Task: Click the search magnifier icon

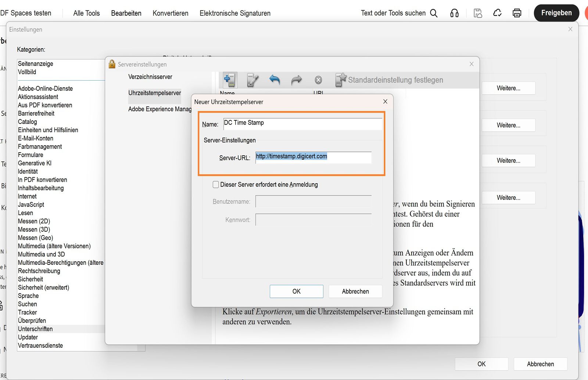Action: tap(434, 13)
